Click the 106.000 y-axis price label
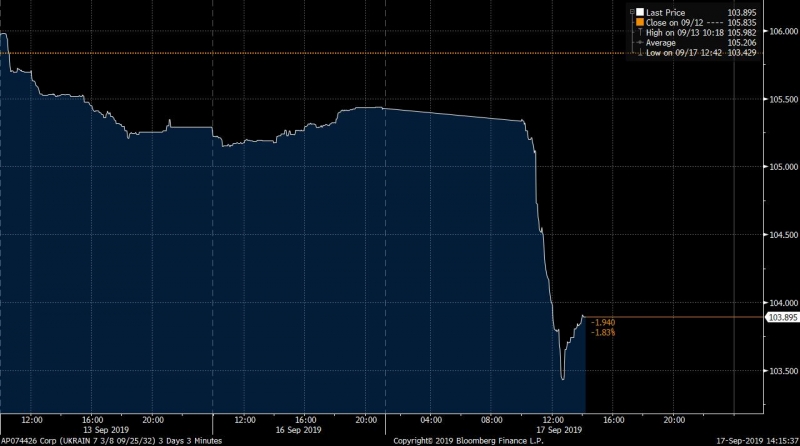 point(780,32)
